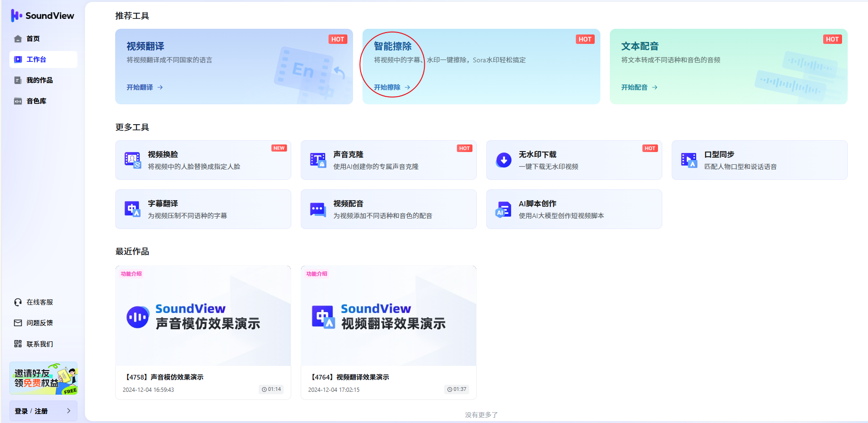The image size is (868, 423).
Task: Switch to 工作台 menu item
Action: (x=43, y=59)
